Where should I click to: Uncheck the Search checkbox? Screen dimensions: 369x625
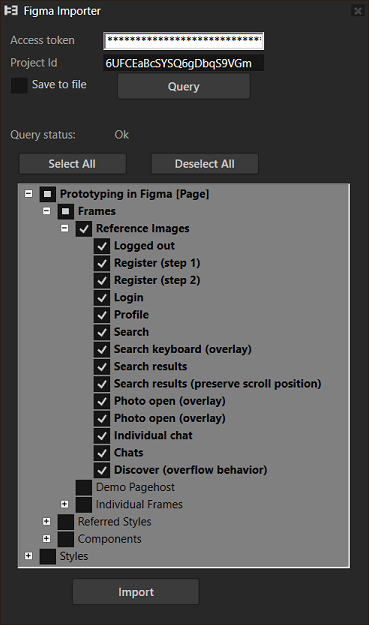click(x=102, y=332)
